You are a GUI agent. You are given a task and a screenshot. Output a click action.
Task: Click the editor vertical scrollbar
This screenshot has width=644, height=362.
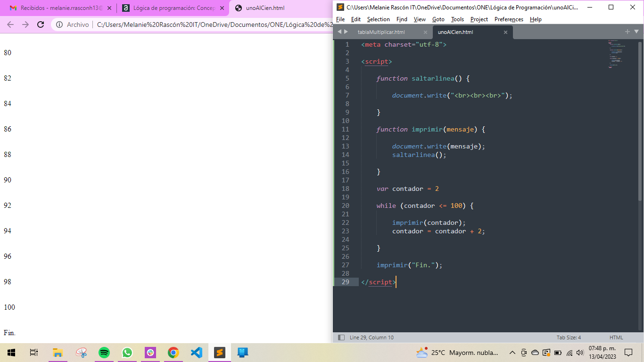click(640, 122)
